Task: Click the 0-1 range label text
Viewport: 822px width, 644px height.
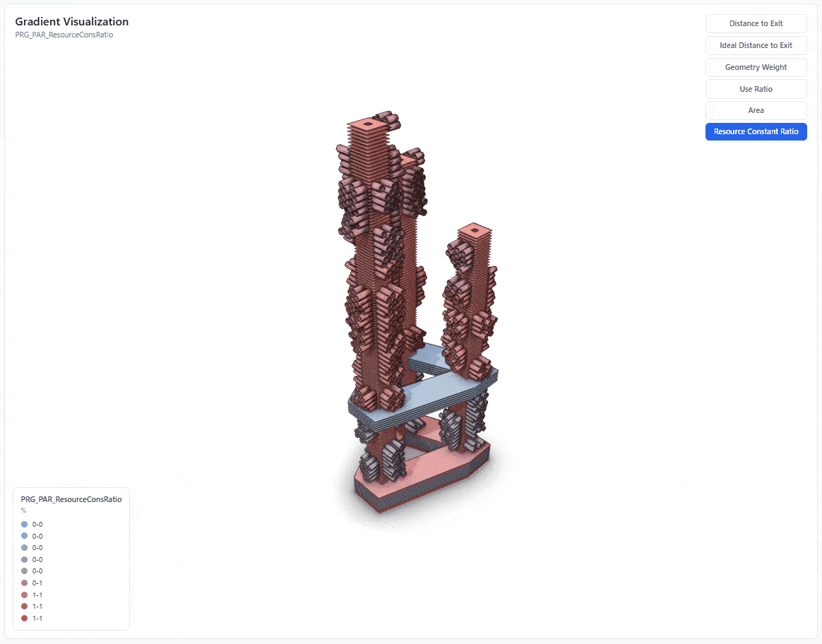Action: click(x=37, y=583)
